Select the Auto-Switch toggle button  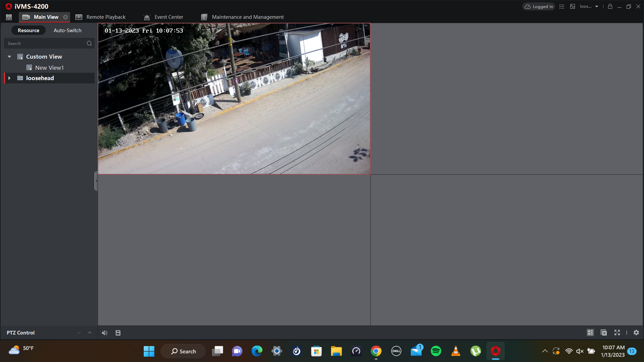pos(67,31)
